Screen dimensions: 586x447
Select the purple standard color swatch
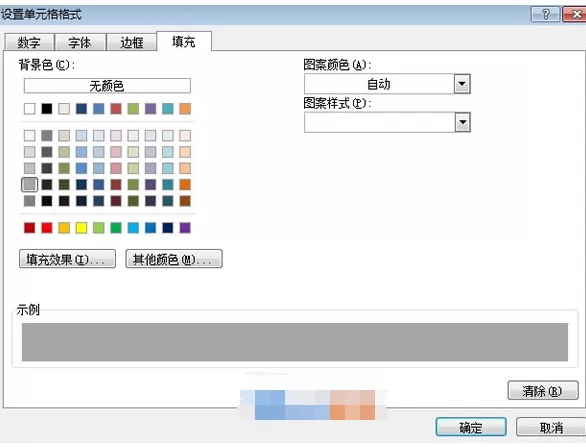click(185, 228)
